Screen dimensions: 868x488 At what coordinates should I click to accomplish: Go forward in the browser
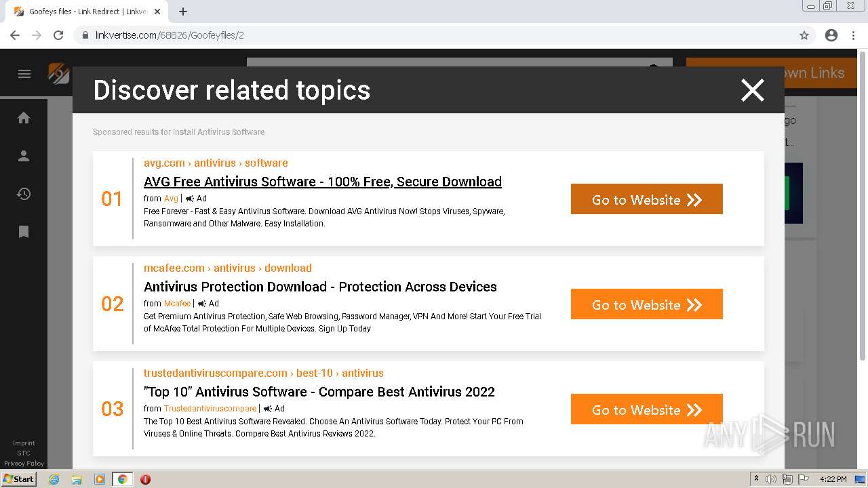[x=37, y=35]
